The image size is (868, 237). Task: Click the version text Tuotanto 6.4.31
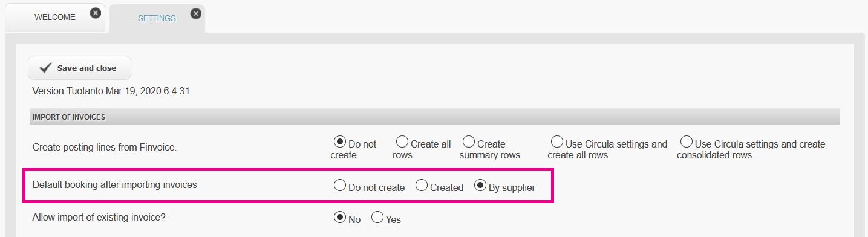click(x=111, y=92)
